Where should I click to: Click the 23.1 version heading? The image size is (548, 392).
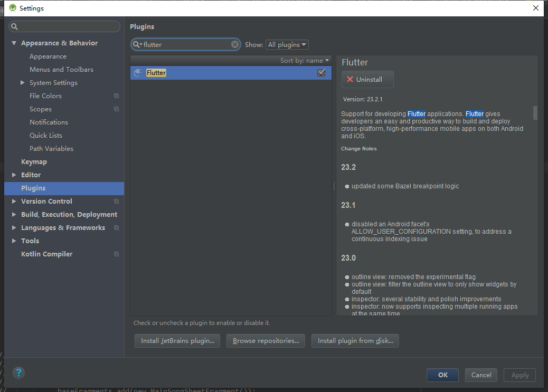pos(348,205)
